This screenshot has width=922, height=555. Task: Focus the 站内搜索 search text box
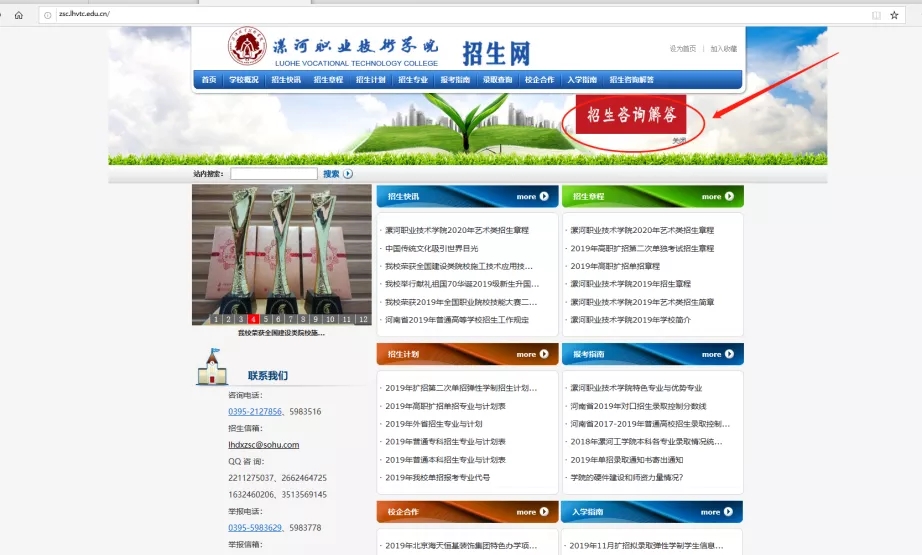coord(273,174)
